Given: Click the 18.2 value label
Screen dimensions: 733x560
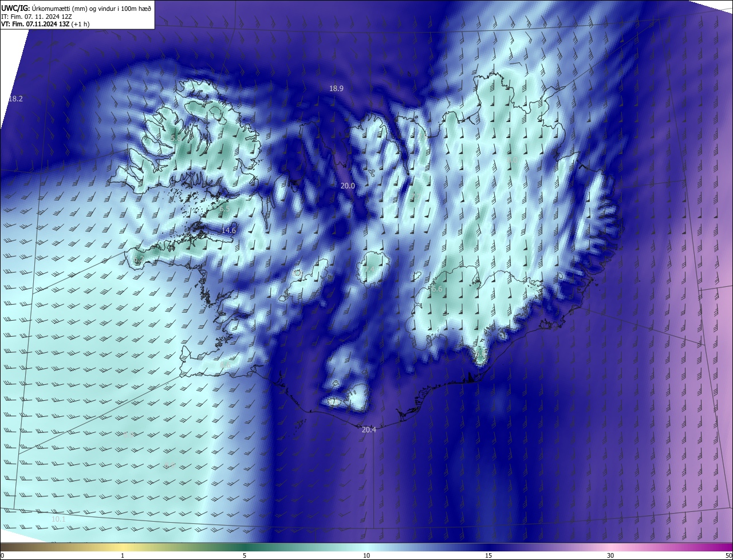Looking at the screenshot, I should tap(15, 98).
